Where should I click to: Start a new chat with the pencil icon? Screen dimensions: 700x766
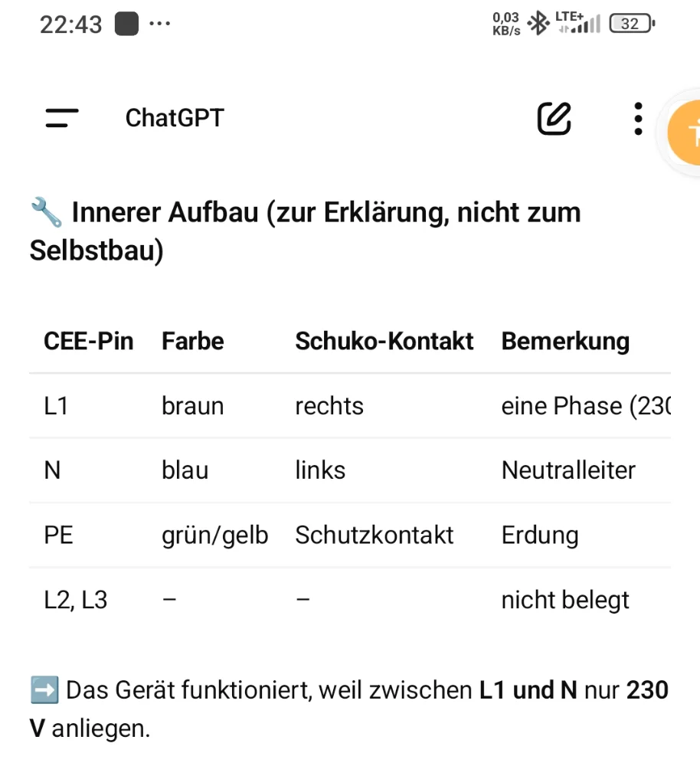[554, 118]
